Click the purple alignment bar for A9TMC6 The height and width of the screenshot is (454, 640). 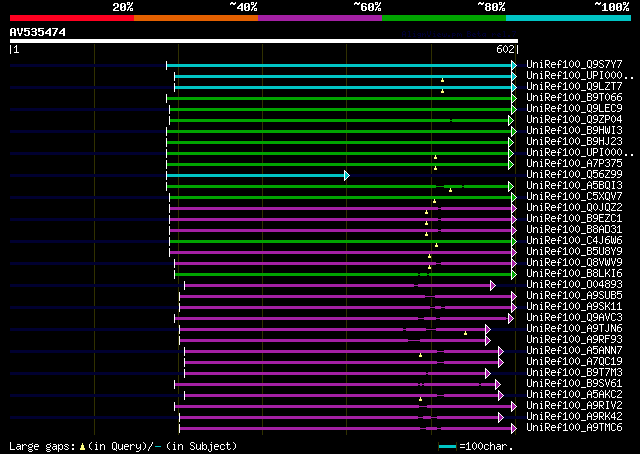coord(346,429)
